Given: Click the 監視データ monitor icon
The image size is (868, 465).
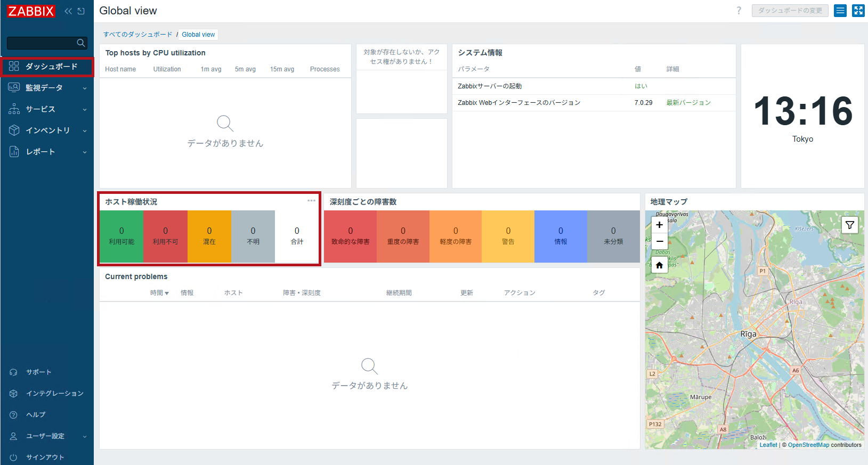Looking at the screenshot, I should tap(14, 87).
